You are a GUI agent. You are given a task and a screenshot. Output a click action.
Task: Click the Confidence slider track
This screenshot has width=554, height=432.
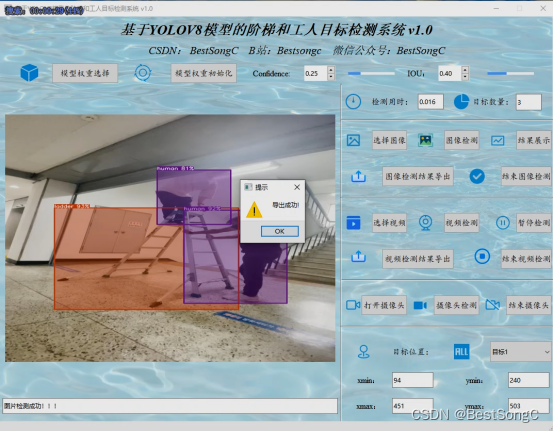[x=371, y=73]
